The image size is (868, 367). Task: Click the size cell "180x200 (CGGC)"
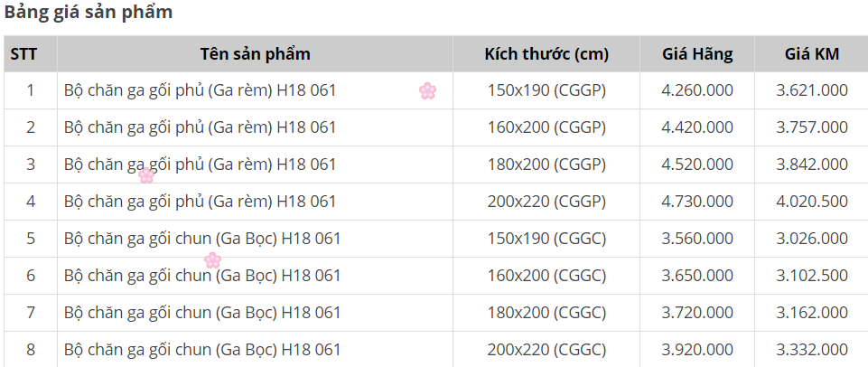click(546, 313)
